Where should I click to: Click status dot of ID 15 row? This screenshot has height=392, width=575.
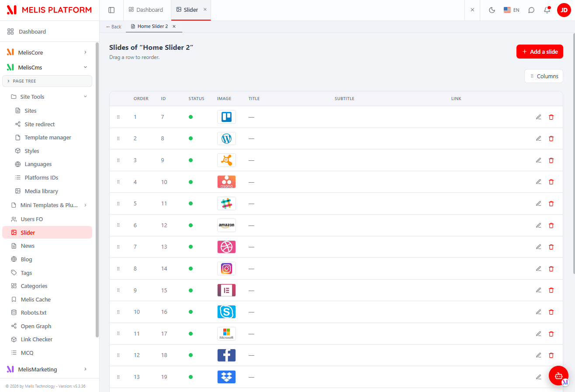pyautogui.click(x=191, y=290)
